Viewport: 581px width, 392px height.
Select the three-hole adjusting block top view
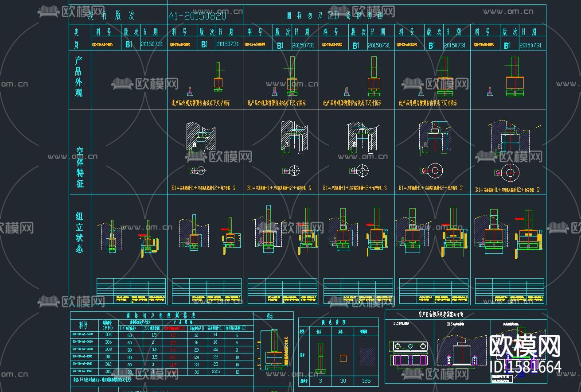pyautogui.click(x=410, y=345)
